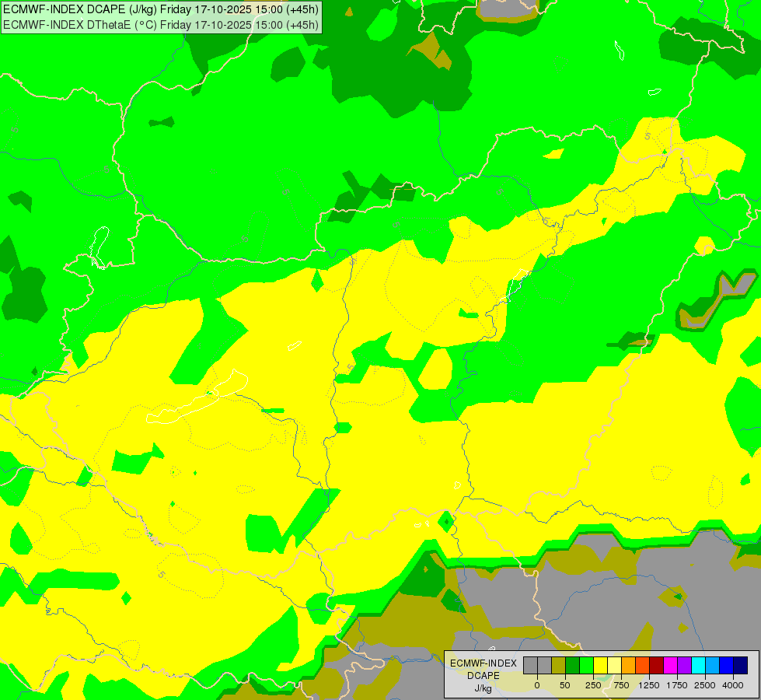Image resolution: width=761 pixels, height=700 pixels.
Task: Click the legend scale value 2500
Action: tap(705, 685)
